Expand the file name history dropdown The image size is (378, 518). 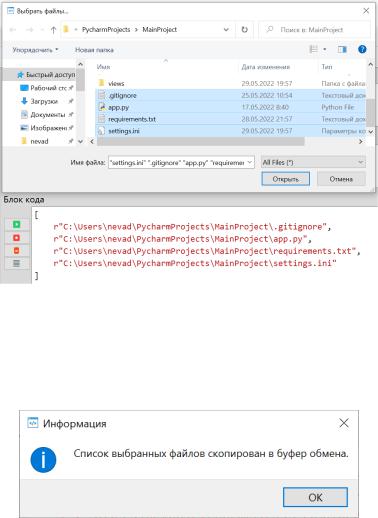coord(250,162)
